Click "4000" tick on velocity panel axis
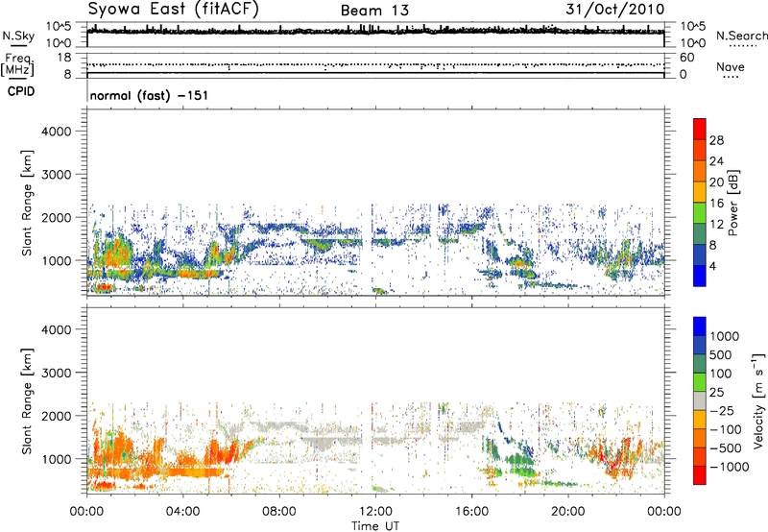768x532 pixels. click(57, 330)
